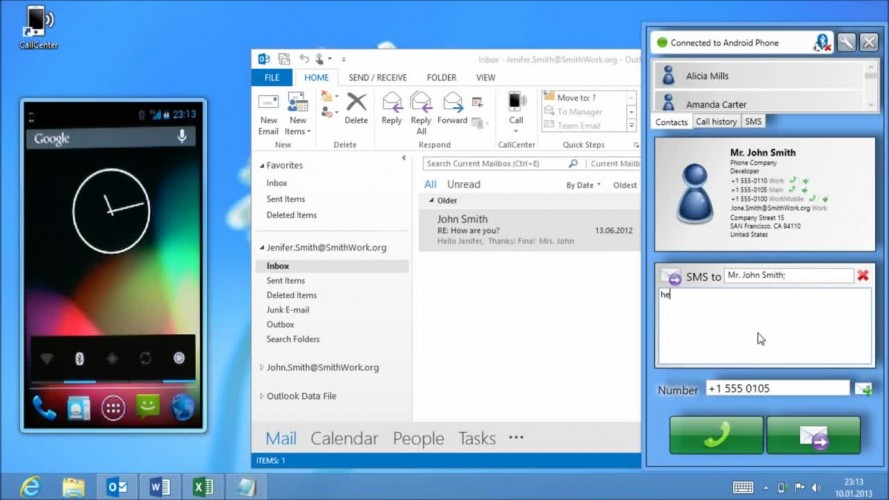Collapse the Older message group
This screenshot has width=889, height=500.
pyautogui.click(x=431, y=200)
